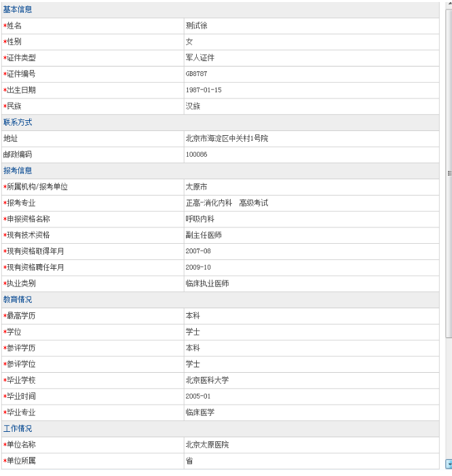Image resolution: width=452 pixels, height=476 pixels.
Task: Click the graduation date 2005-01
Action: coord(198,396)
